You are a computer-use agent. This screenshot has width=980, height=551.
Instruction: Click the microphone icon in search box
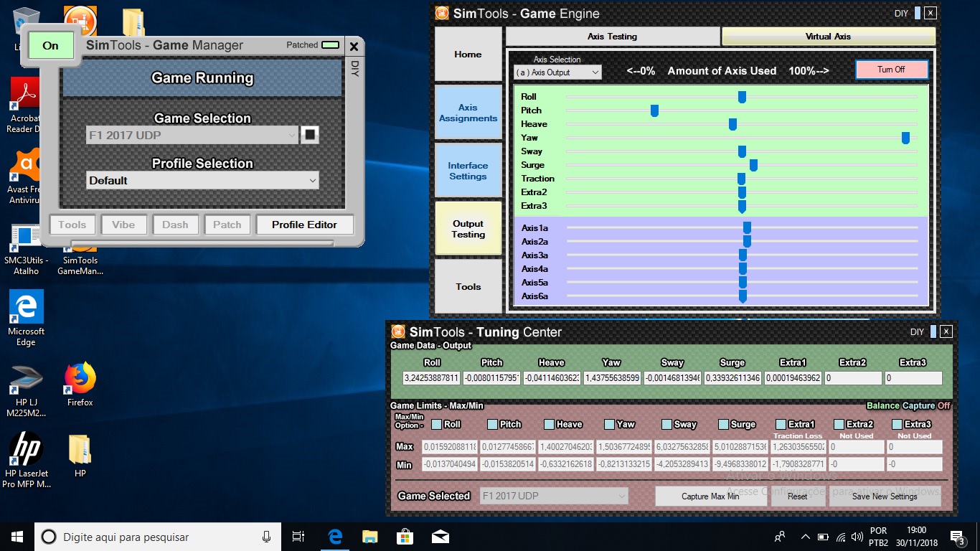click(x=266, y=537)
